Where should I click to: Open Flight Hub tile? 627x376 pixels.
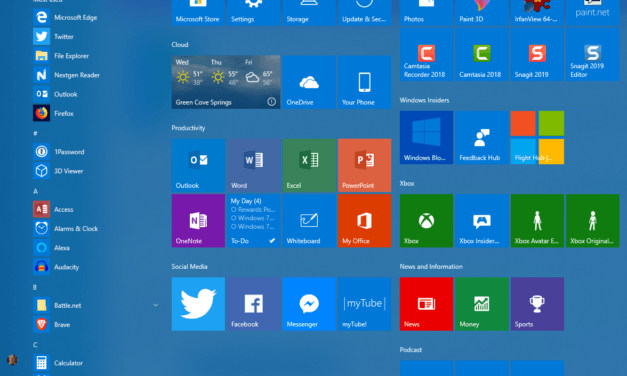point(537,138)
